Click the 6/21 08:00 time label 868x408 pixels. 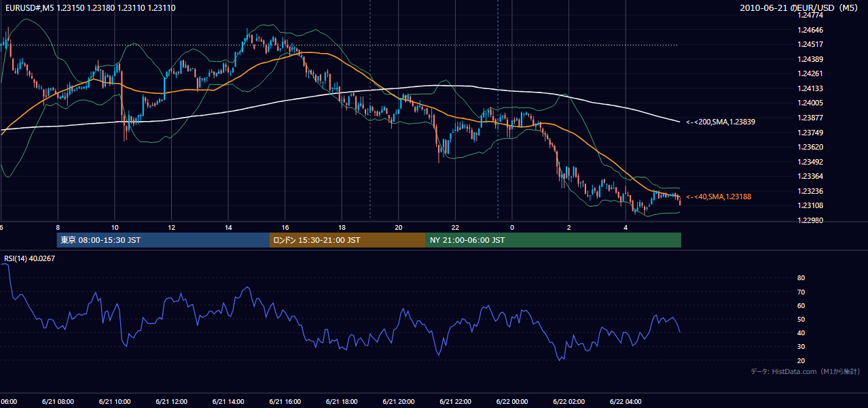[x=57, y=402]
